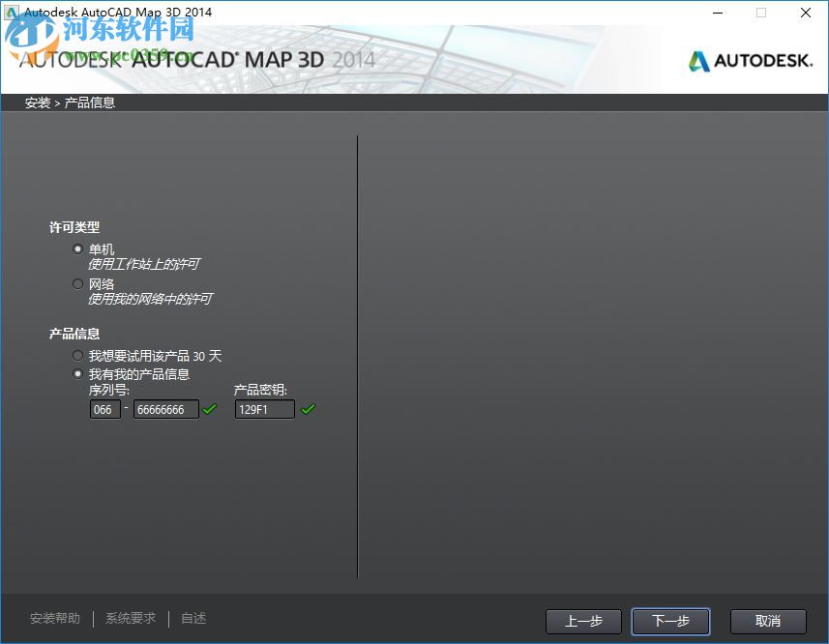Select the 单机 license type option
This screenshot has height=644, width=829.
pos(77,249)
